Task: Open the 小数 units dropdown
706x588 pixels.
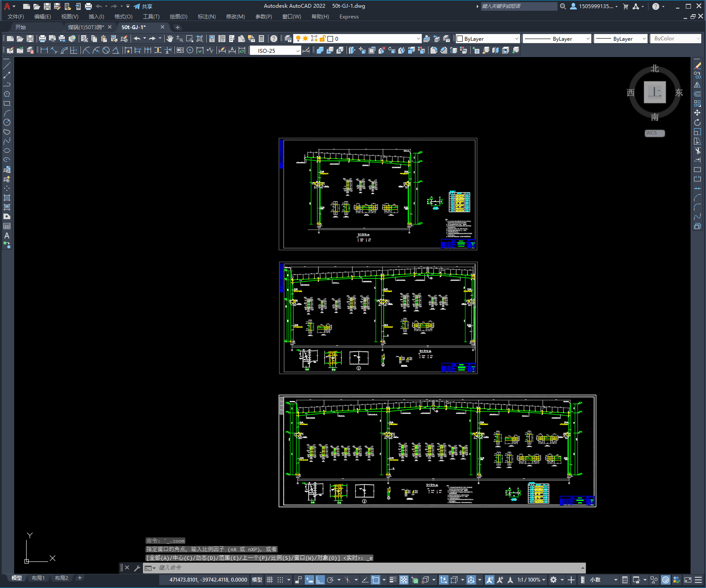Action: click(x=603, y=580)
